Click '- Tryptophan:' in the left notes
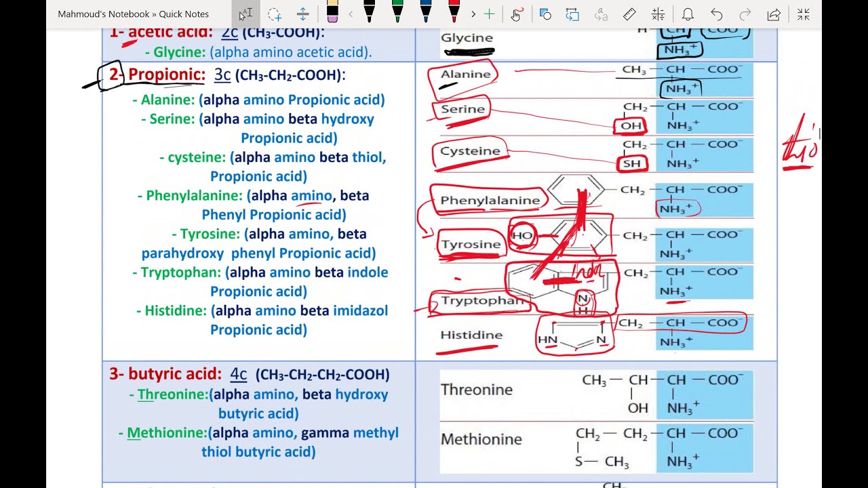This screenshot has height=488, width=868. (x=176, y=272)
